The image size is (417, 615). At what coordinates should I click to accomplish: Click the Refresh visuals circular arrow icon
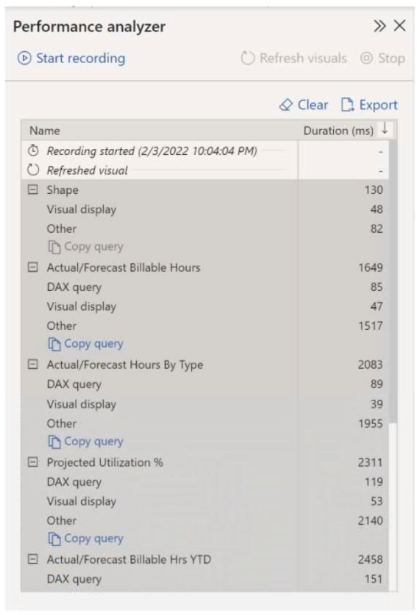point(248,58)
